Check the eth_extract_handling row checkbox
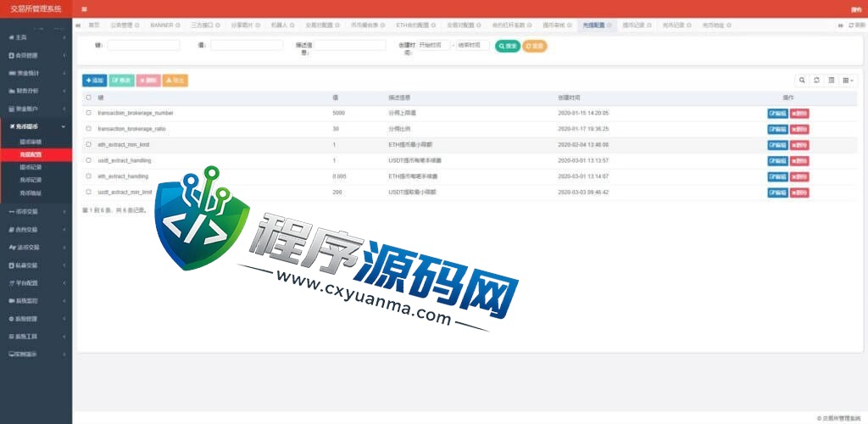The image size is (868, 424). click(x=88, y=176)
